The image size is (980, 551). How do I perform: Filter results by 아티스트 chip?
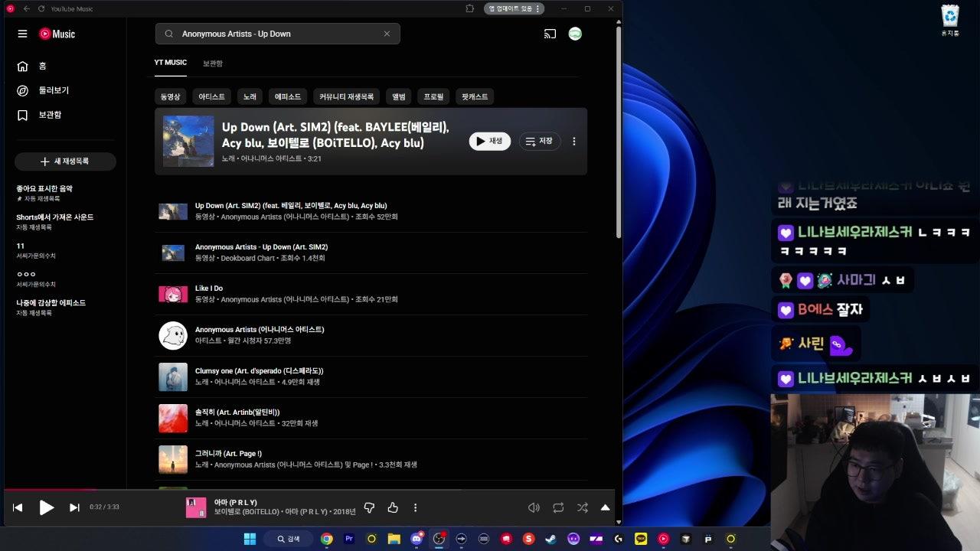coord(211,96)
